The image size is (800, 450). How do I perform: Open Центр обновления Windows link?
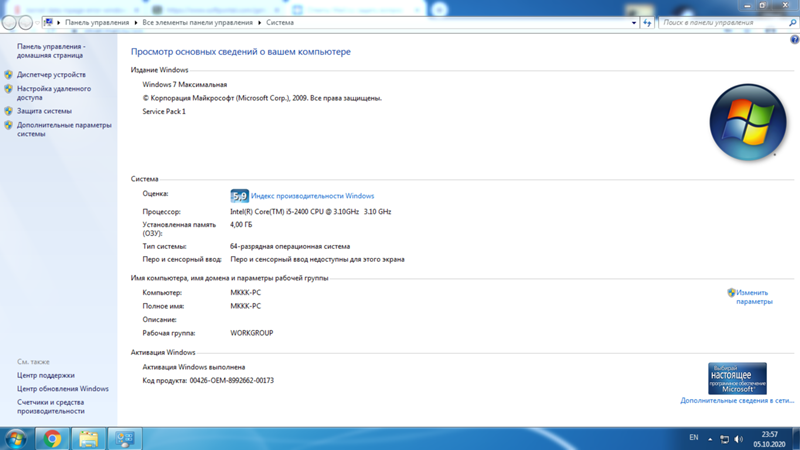point(63,389)
